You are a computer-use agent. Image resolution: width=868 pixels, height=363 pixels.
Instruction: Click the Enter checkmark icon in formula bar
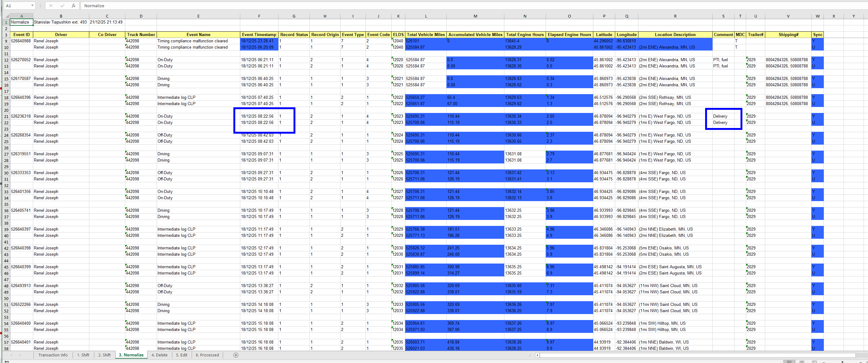(x=62, y=6)
